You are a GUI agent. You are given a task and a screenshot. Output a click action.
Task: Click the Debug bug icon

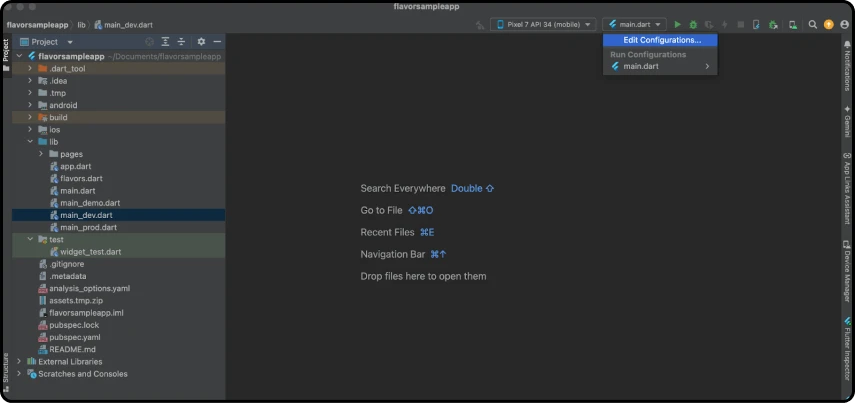tap(693, 24)
